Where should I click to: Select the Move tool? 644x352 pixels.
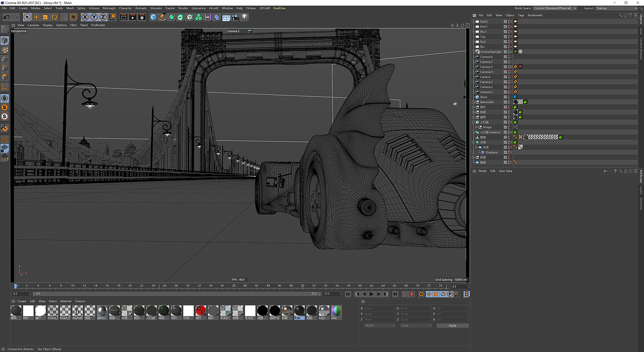click(36, 17)
